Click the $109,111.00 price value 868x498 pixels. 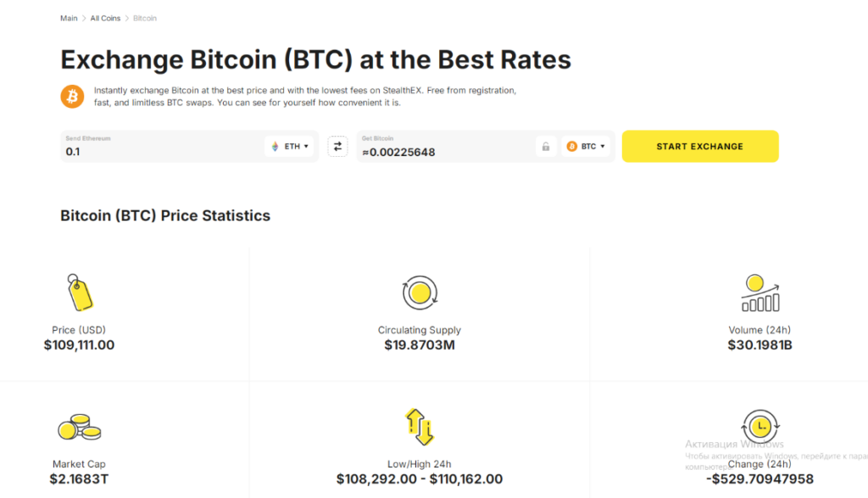pos(79,345)
